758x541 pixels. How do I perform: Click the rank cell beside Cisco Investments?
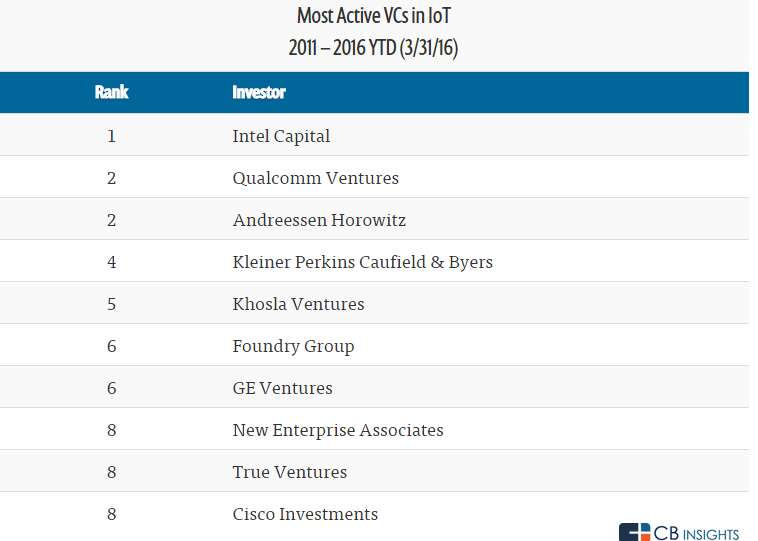click(111, 514)
